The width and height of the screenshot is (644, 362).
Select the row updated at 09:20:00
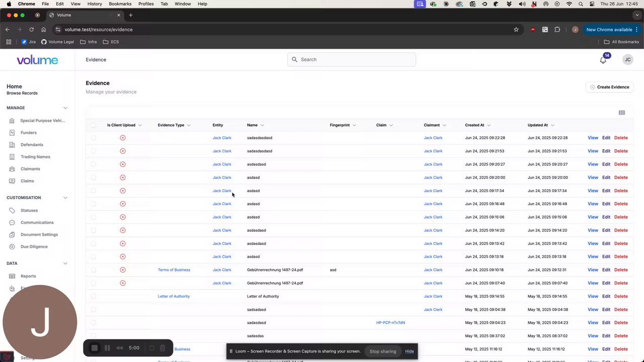pyautogui.click(x=93, y=177)
